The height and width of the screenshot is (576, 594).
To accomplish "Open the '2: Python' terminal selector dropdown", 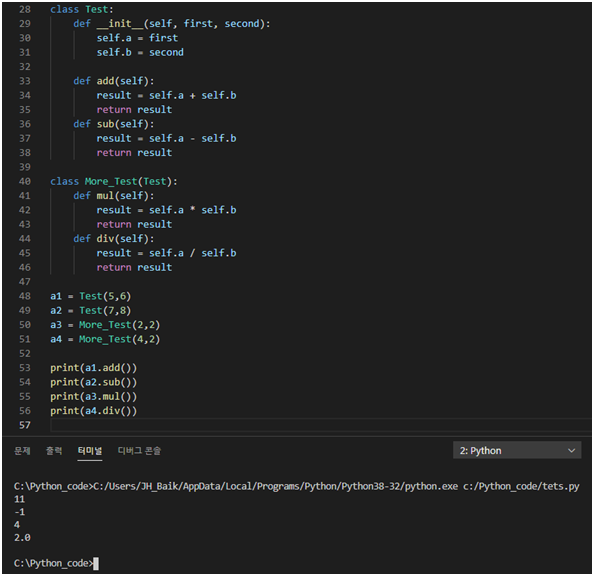I will pyautogui.click(x=517, y=450).
